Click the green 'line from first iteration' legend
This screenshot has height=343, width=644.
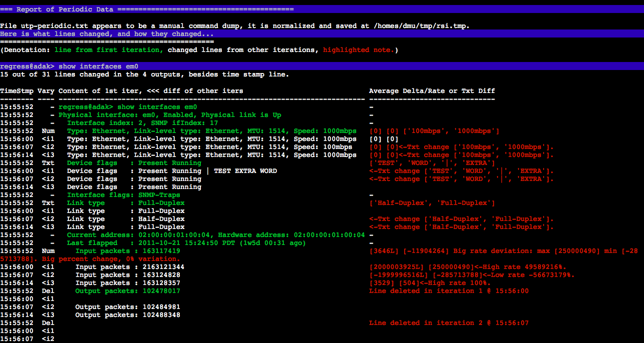pos(109,50)
